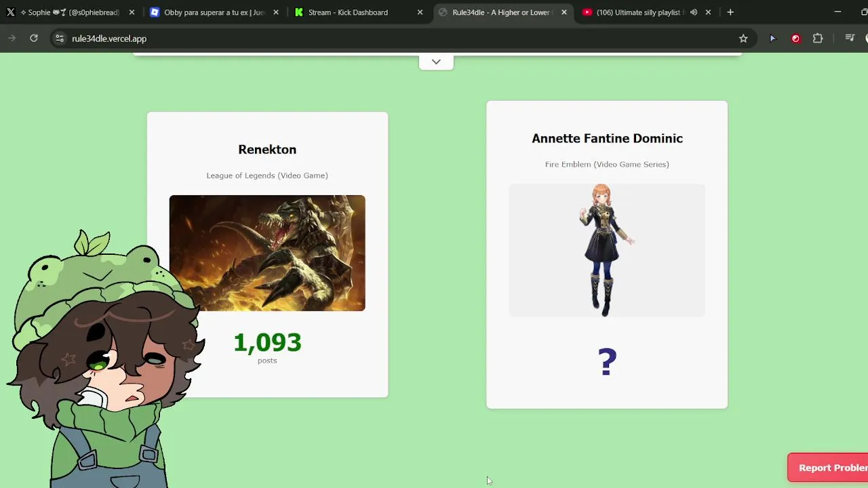Close the Kick Dashboard tab
Screen dimensions: 868x488
[420, 12]
